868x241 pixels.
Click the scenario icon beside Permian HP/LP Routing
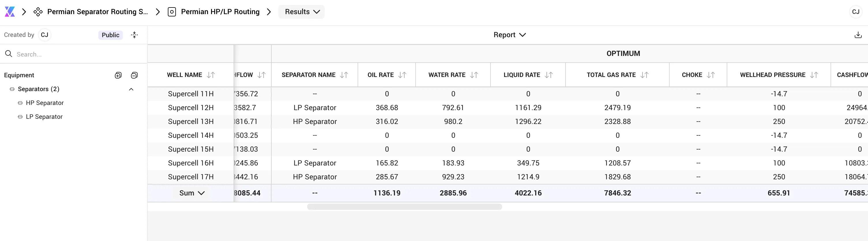coord(172,12)
